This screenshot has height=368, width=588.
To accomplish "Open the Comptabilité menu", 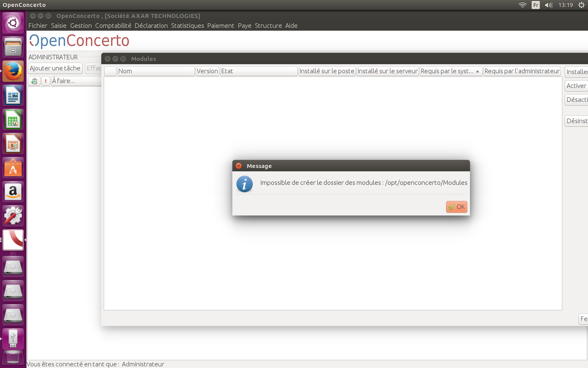I will click(113, 25).
